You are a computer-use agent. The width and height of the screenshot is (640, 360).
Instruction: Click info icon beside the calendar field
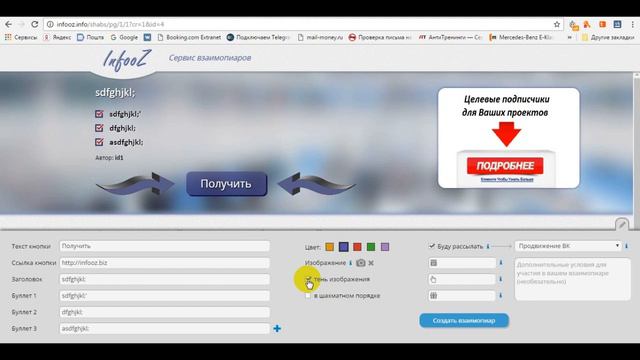click(501, 263)
